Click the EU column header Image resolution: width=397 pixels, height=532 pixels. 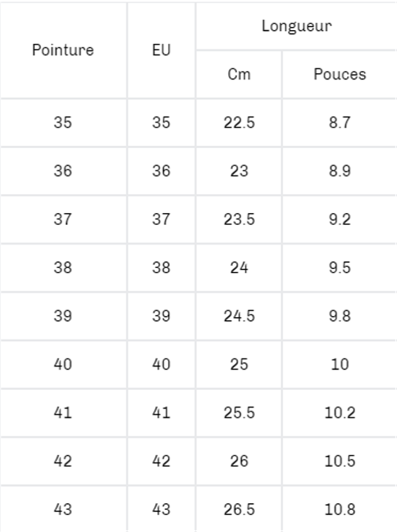(161, 50)
